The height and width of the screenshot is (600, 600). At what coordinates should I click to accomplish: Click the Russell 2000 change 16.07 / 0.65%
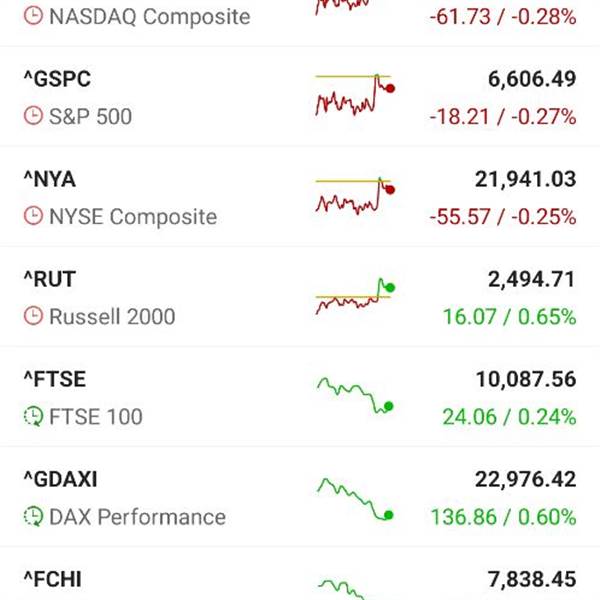[x=510, y=317]
